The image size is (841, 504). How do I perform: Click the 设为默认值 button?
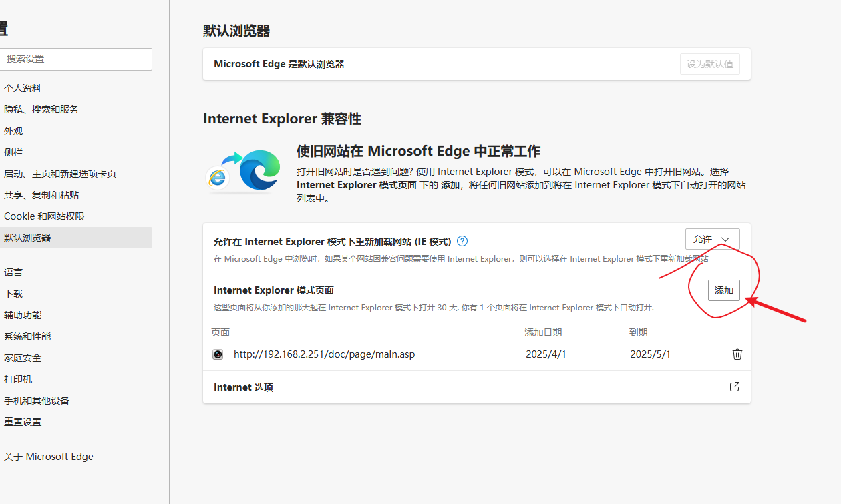click(x=710, y=64)
